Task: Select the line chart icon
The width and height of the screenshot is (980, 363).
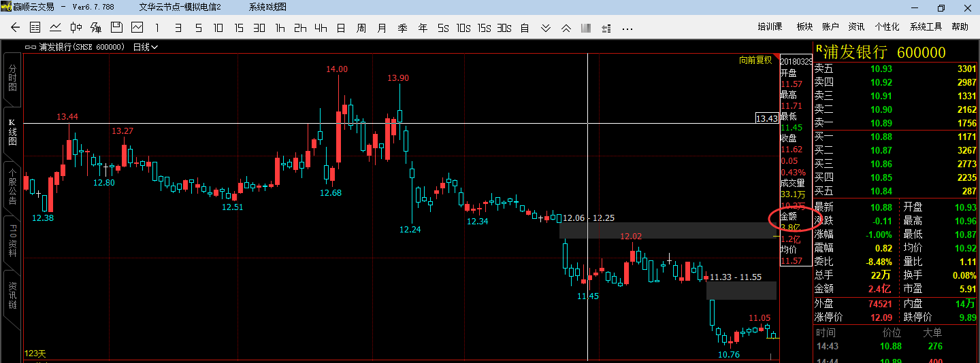Action: coord(56,28)
